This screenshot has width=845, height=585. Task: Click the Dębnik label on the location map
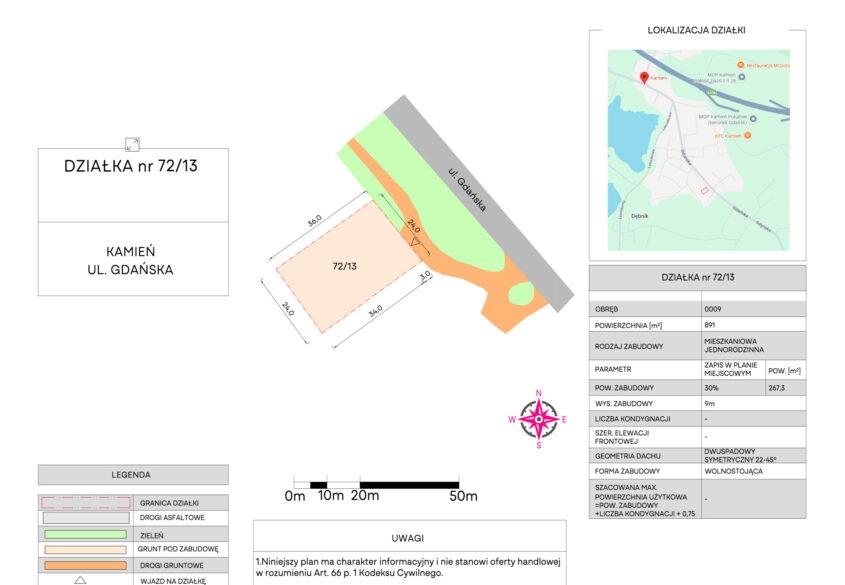click(x=640, y=215)
